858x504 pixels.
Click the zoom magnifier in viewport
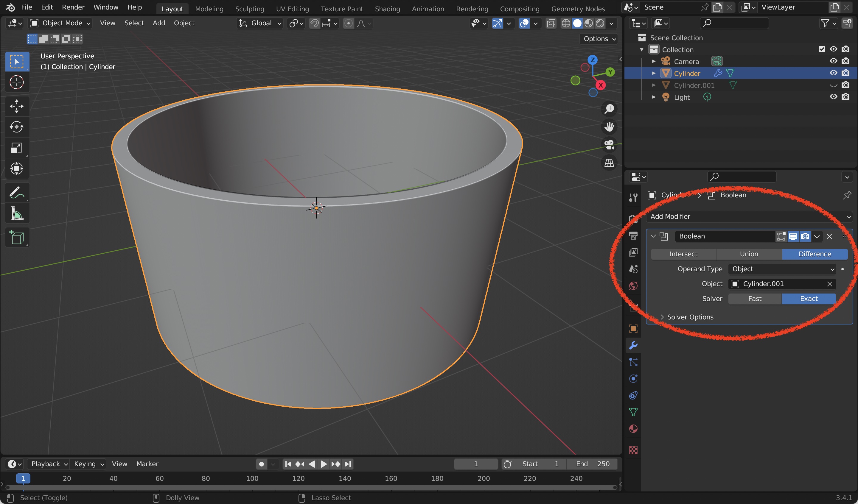click(609, 109)
